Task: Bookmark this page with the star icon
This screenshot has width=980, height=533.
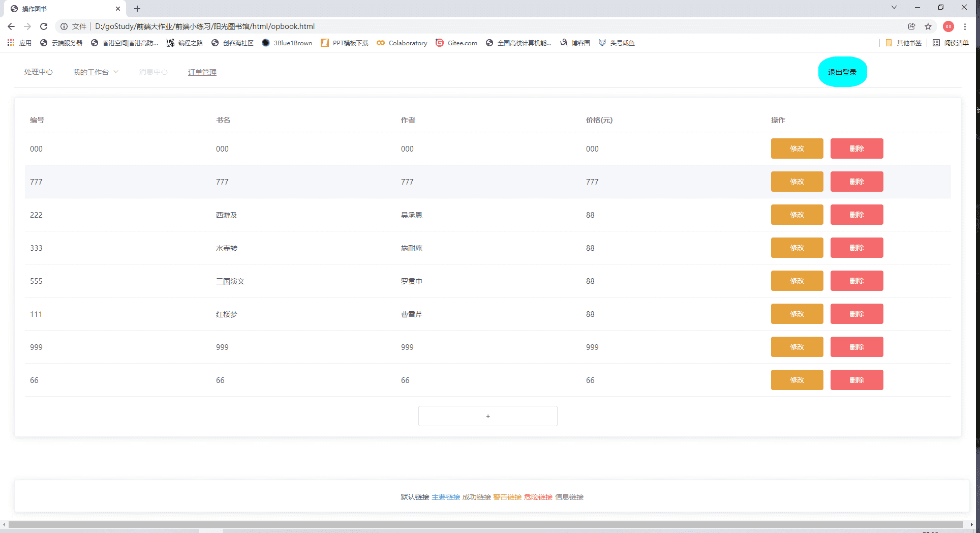Action: (928, 26)
